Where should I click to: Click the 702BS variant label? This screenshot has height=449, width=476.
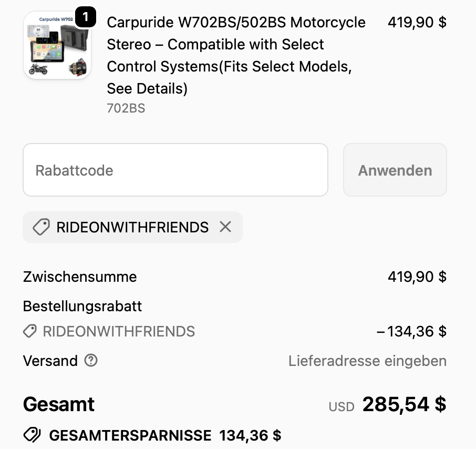(x=126, y=108)
